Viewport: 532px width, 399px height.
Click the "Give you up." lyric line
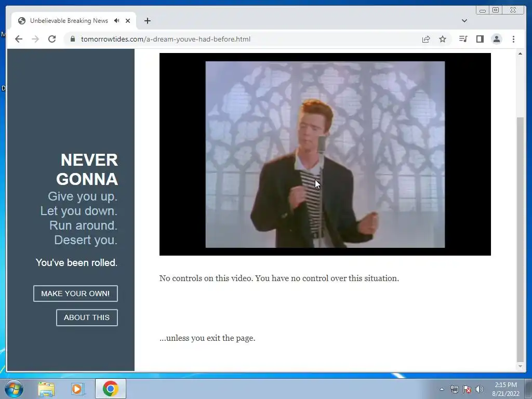83,196
